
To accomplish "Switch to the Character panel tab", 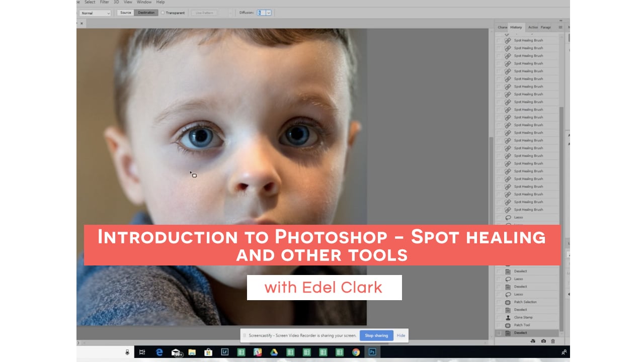I will pos(502,27).
